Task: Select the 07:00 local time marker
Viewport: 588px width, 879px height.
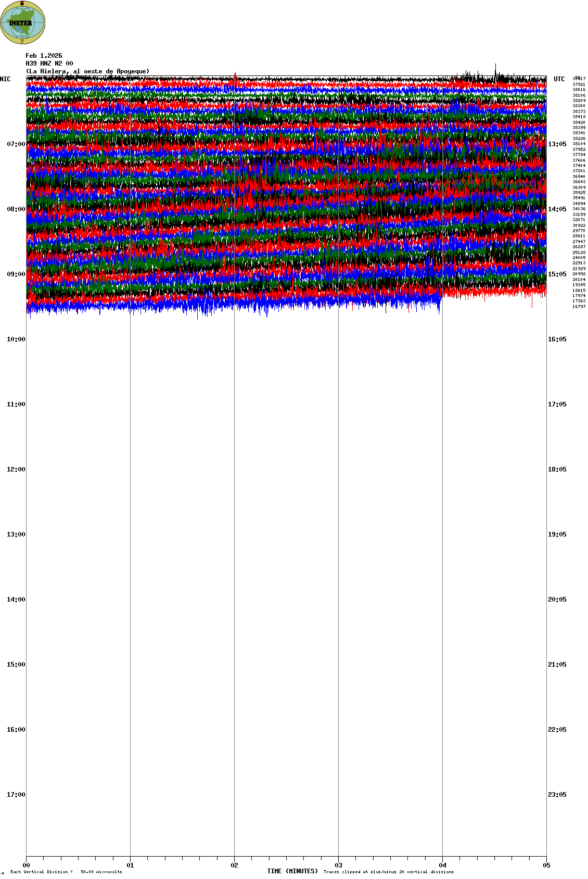Action: click(16, 144)
